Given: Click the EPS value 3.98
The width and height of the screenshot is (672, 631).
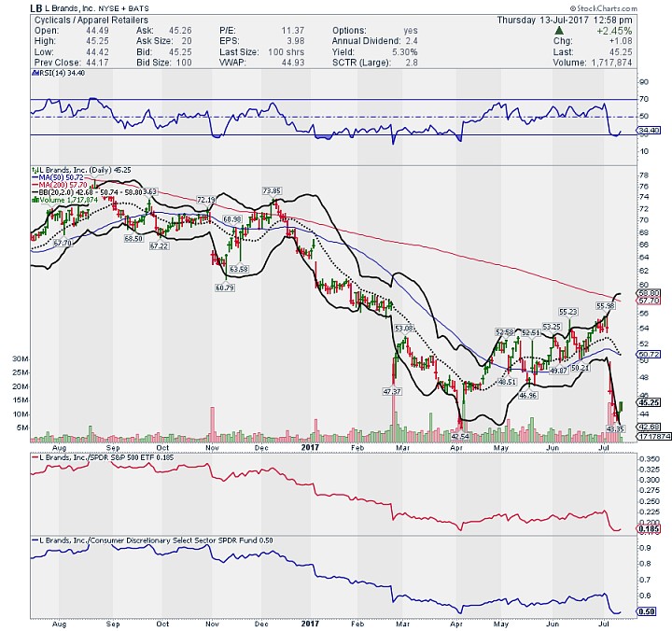Looking at the screenshot, I should 296,41.
